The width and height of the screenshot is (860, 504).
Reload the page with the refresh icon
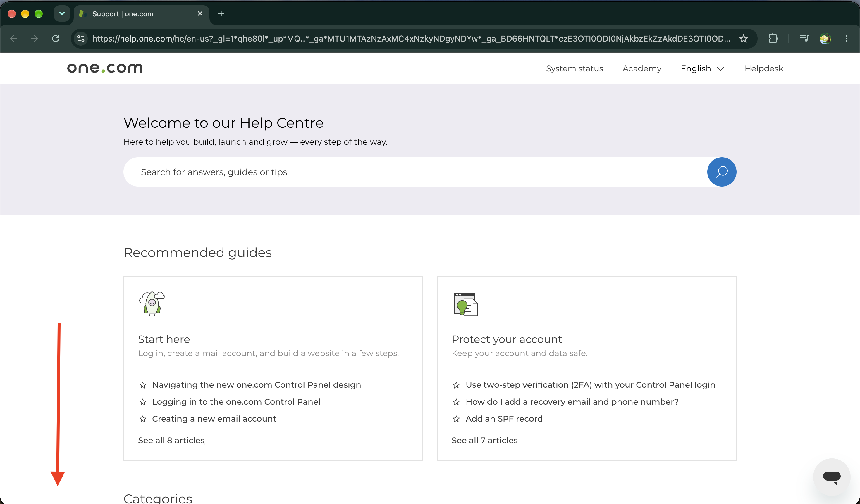click(56, 39)
